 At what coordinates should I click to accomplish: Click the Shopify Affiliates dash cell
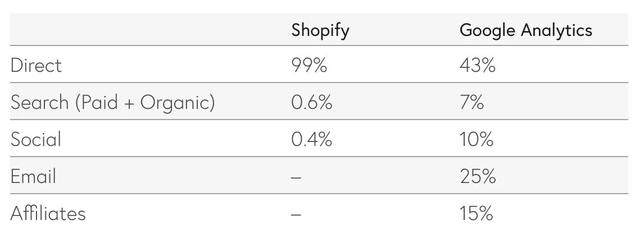[x=296, y=214]
